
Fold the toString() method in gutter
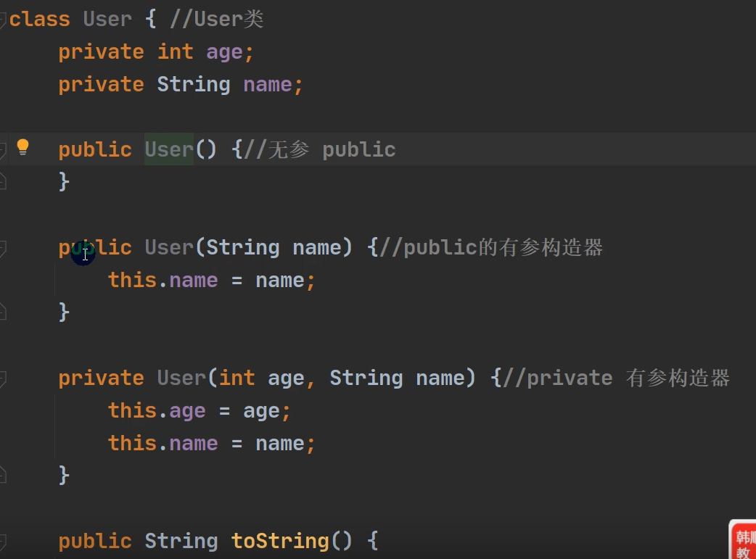pyautogui.click(x=2, y=541)
